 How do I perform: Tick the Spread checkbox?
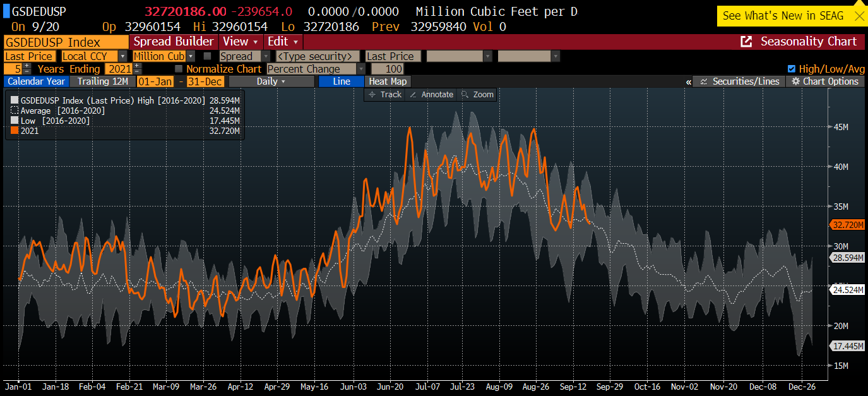tap(208, 56)
